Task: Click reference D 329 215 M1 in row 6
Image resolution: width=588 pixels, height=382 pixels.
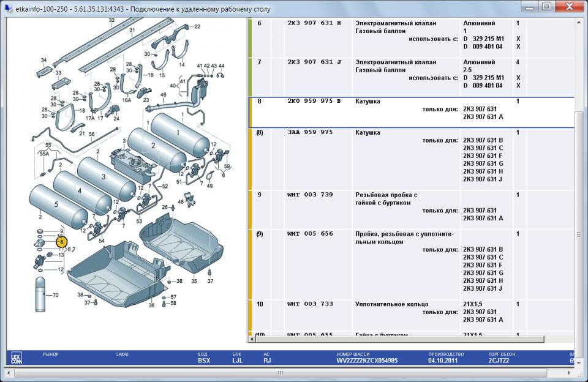Action: coord(484,39)
